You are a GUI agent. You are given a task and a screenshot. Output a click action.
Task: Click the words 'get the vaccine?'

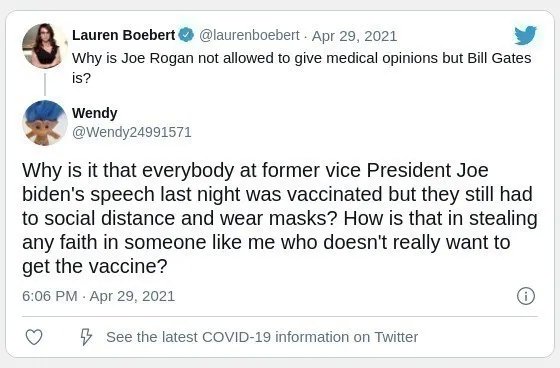tap(95, 267)
